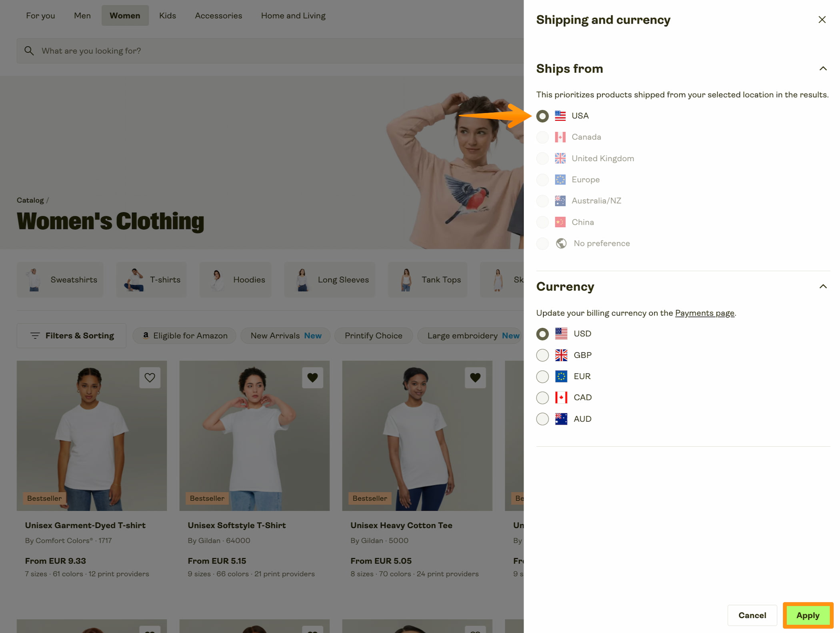The image size is (840, 633).
Task: Click the CAD flag icon
Action: coord(561,397)
